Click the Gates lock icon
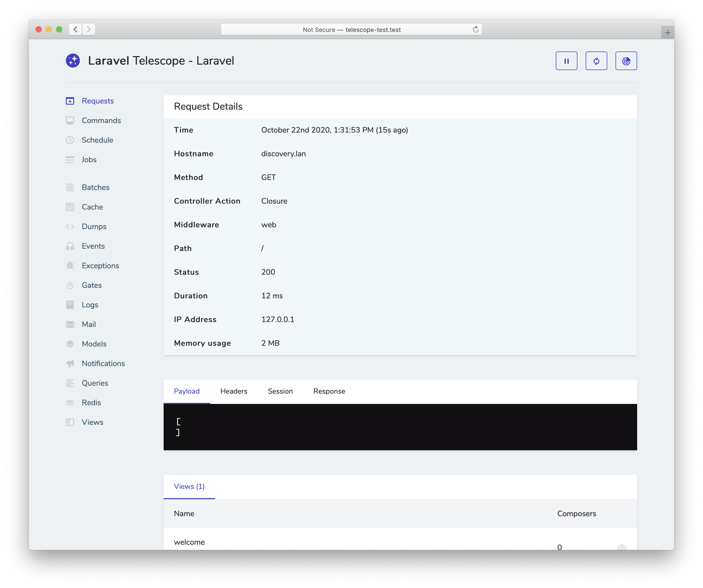 [x=70, y=285]
